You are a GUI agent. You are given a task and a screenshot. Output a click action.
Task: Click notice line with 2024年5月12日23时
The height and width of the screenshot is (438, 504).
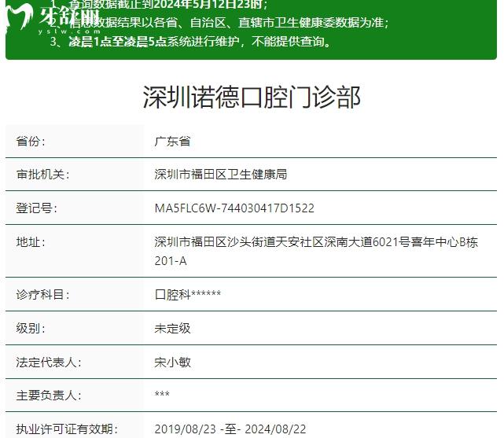[x=159, y=5]
